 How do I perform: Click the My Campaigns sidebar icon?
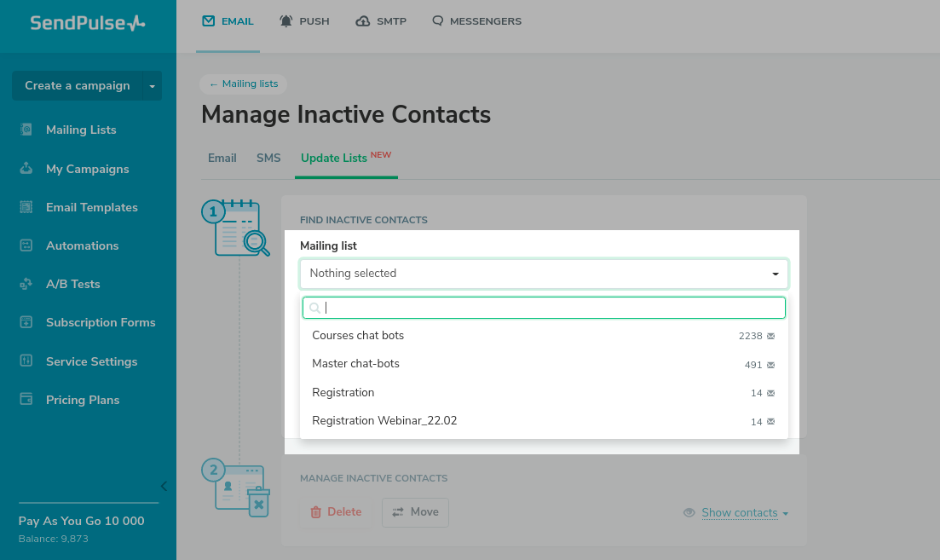26,169
